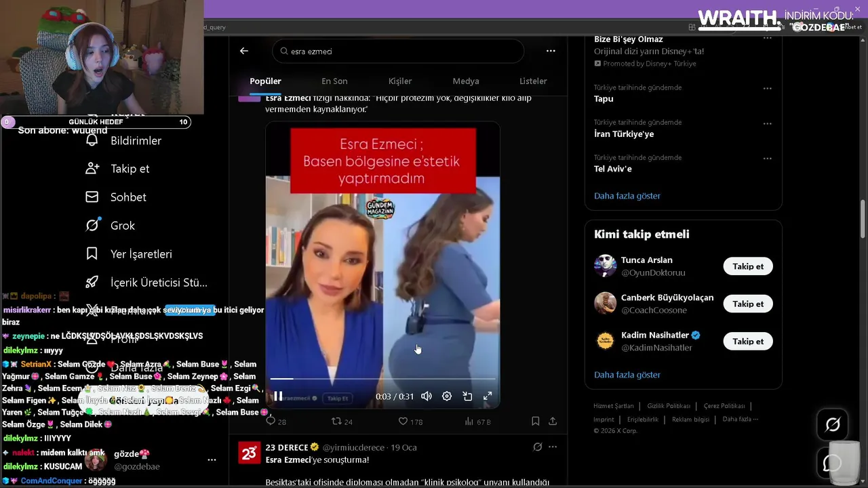The height and width of the screenshot is (488, 868).
Task: Switch to the Kişiler tab
Action: click(400, 81)
